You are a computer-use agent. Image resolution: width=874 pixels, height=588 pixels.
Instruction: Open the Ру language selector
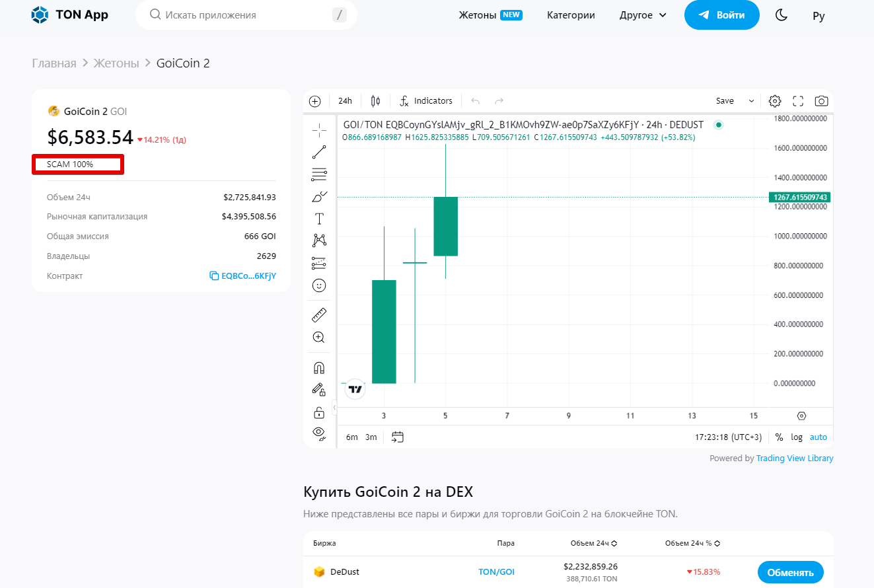[819, 15]
